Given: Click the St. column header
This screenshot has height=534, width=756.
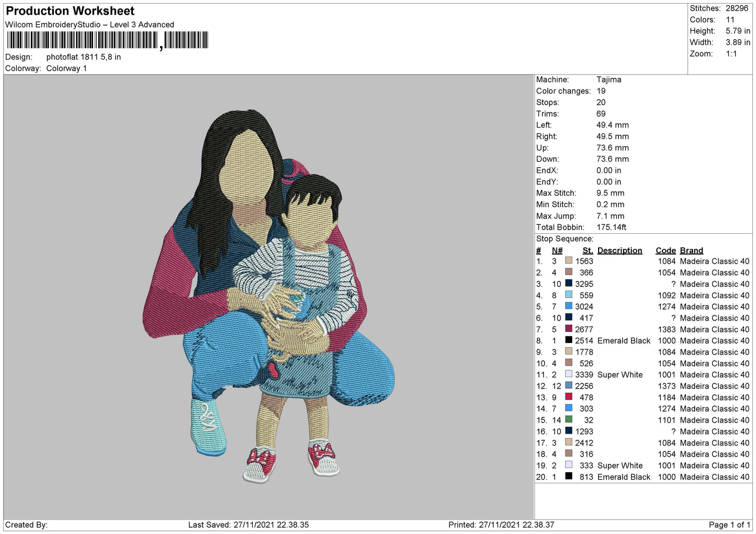Looking at the screenshot, I should [x=588, y=251].
